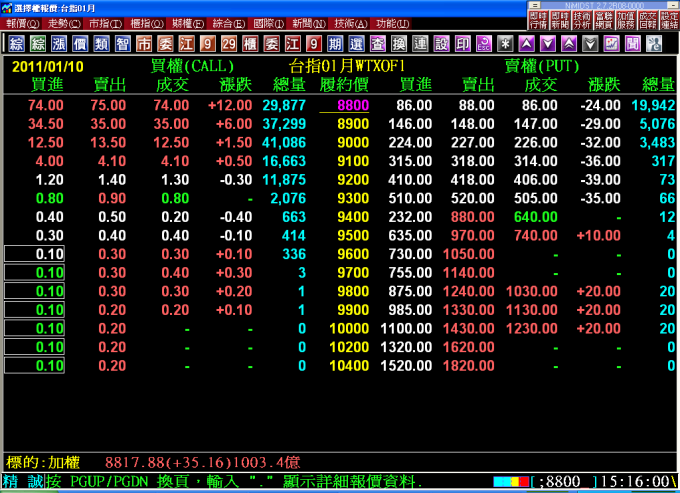
Task: Click the 印 print toolbar icon
Action: coord(463,44)
